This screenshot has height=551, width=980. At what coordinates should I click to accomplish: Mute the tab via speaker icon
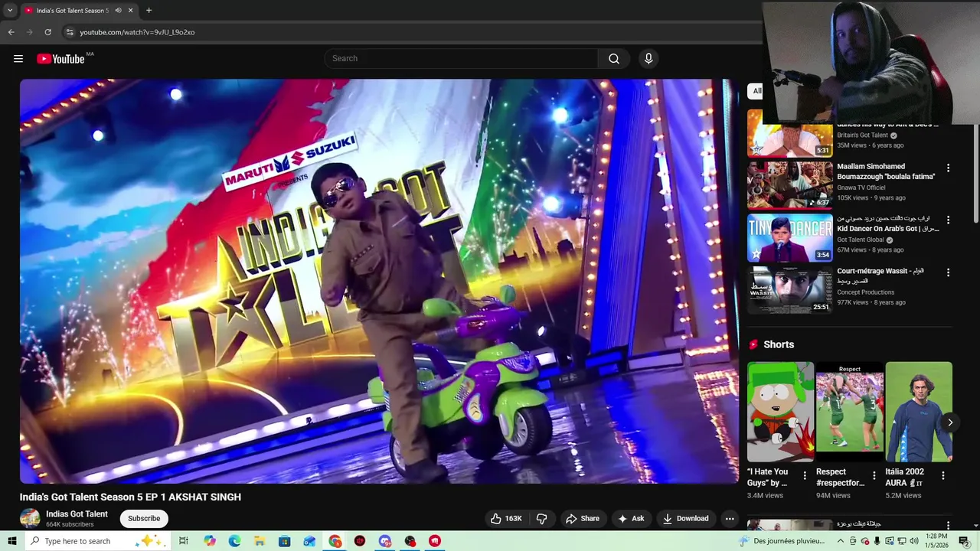(118, 11)
